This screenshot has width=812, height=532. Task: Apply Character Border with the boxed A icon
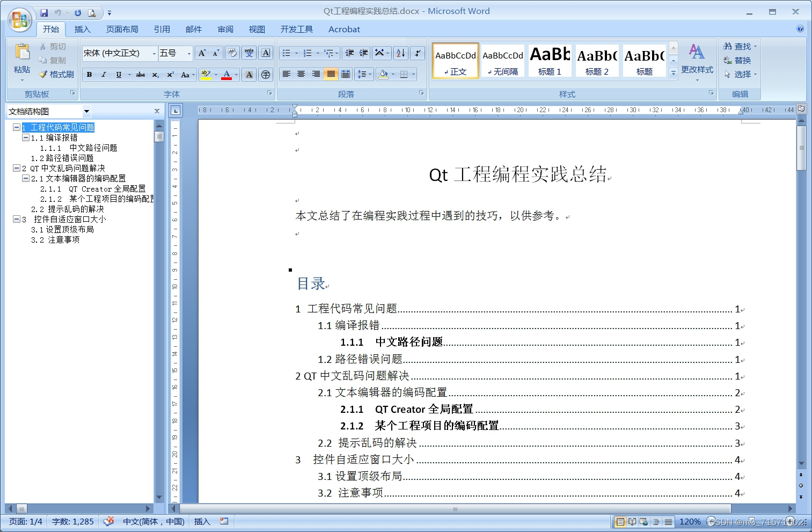(x=266, y=53)
